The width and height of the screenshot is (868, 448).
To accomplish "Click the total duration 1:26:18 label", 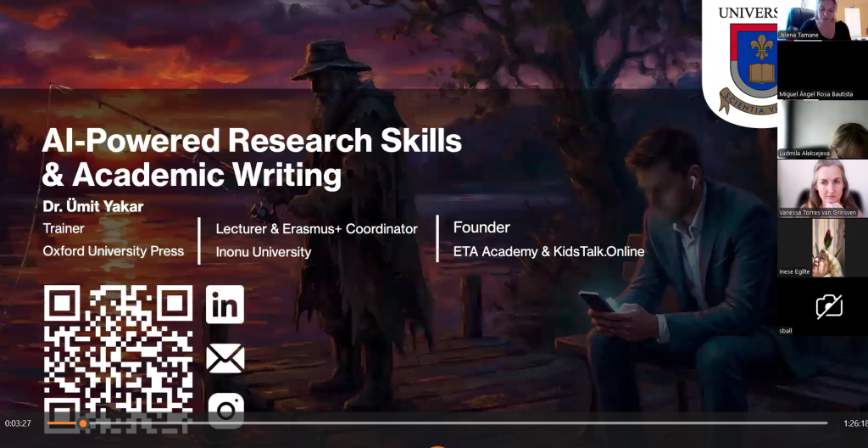I will click(x=854, y=423).
